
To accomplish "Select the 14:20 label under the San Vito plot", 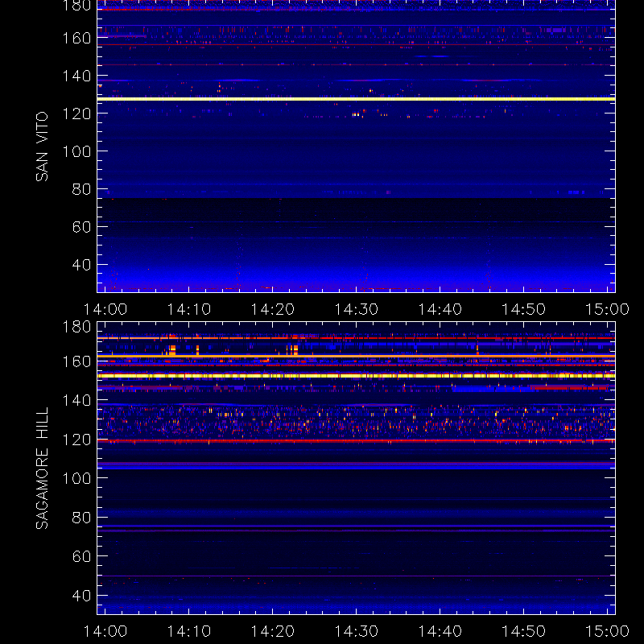I will point(273,309).
